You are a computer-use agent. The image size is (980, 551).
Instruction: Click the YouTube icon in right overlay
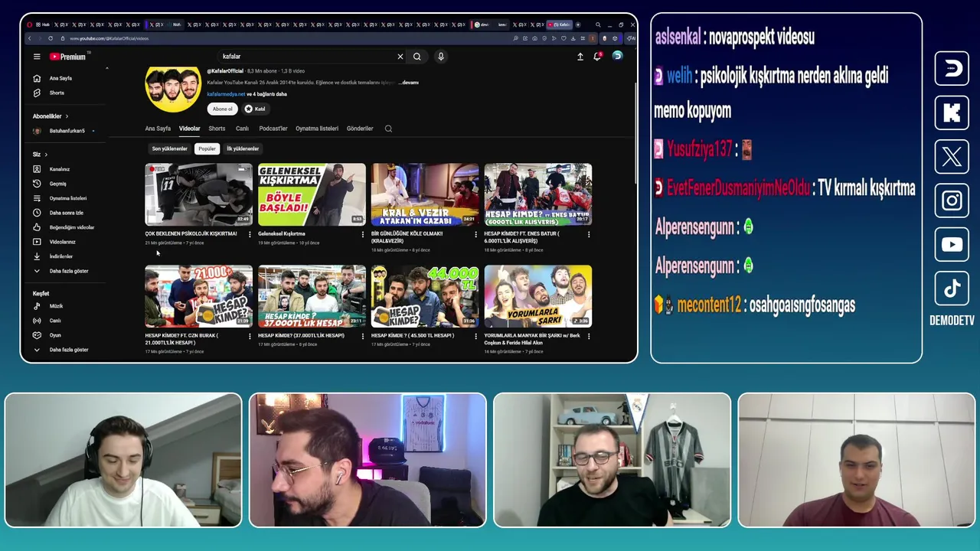coord(952,245)
